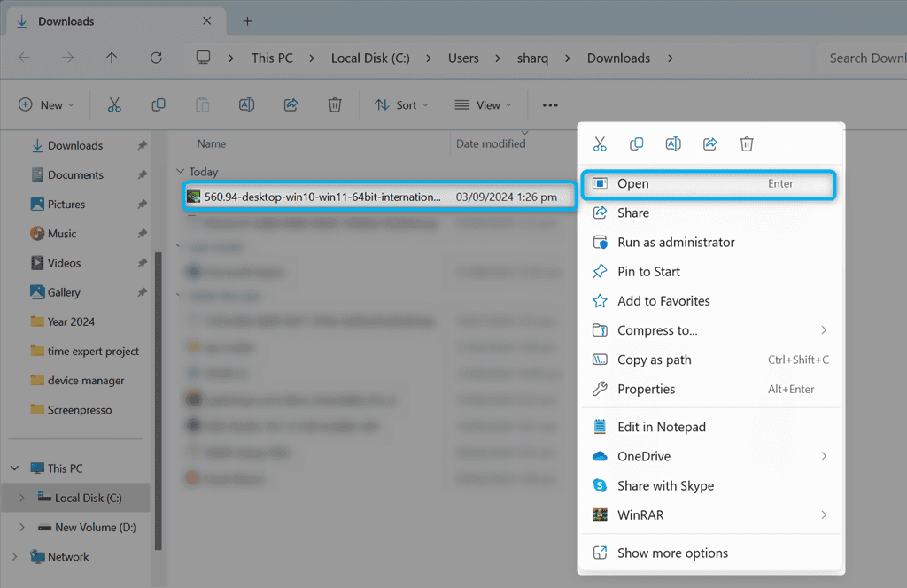Screen dimensions: 907x588
Task: Click the chevron after This PC in the address bar
Action: click(312, 58)
